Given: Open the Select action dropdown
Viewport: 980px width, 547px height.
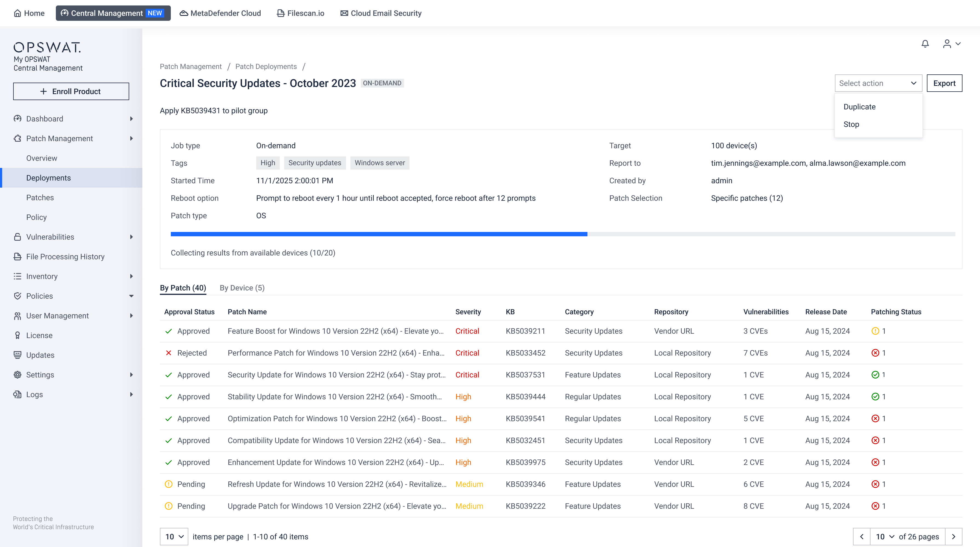Looking at the screenshot, I should pyautogui.click(x=878, y=83).
